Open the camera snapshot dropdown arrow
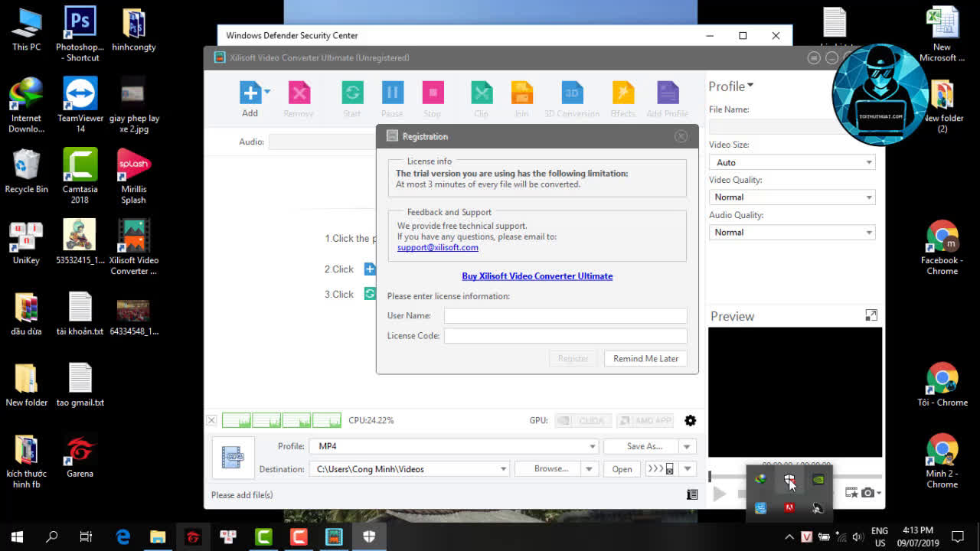980x551 pixels. [879, 494]
